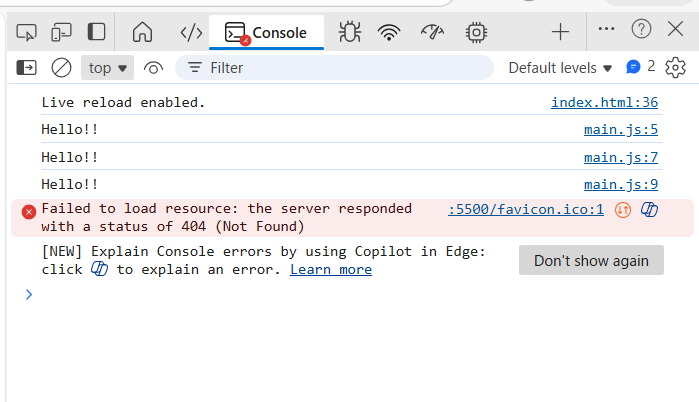Click the plus icon for more tools
This screenshot has width=699, height=402.
(x=560, y=32)
